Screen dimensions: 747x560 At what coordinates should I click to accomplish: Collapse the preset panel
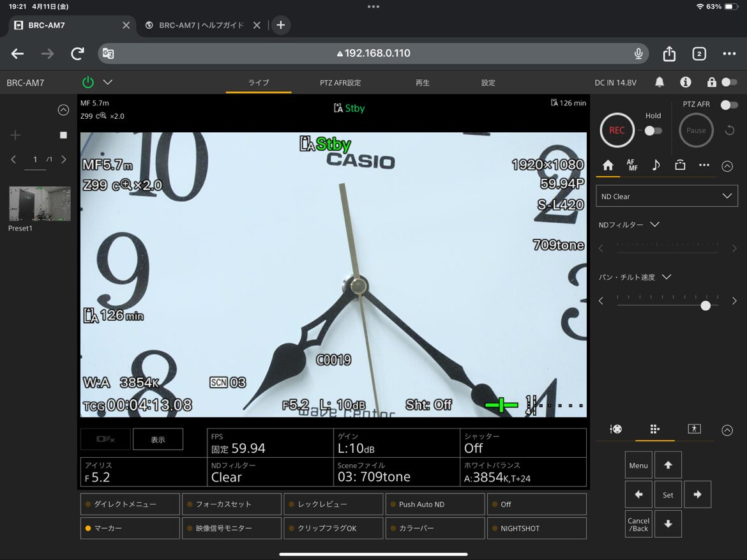(x=63, y=110)
